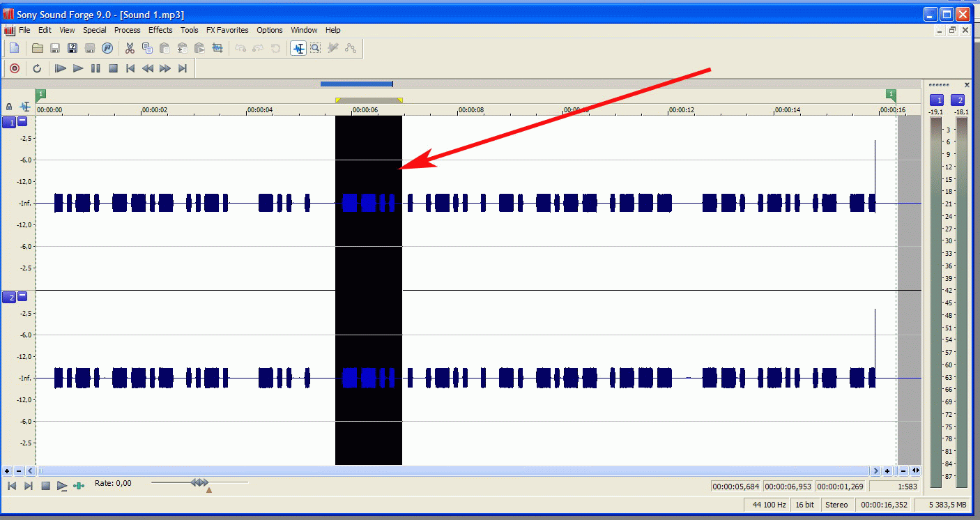Toggle the lock icon beside the ruler
Screen dimensions: 980x520
[x=9, y=107]
